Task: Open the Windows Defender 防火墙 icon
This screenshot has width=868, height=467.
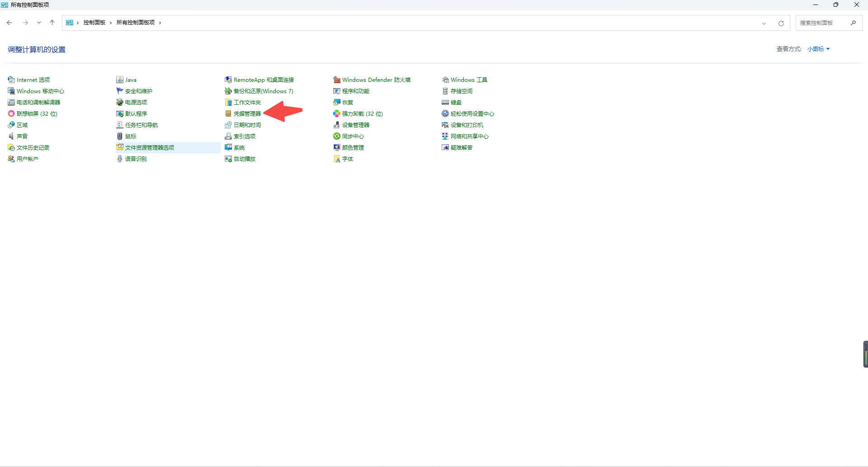Action: [337, 80]
